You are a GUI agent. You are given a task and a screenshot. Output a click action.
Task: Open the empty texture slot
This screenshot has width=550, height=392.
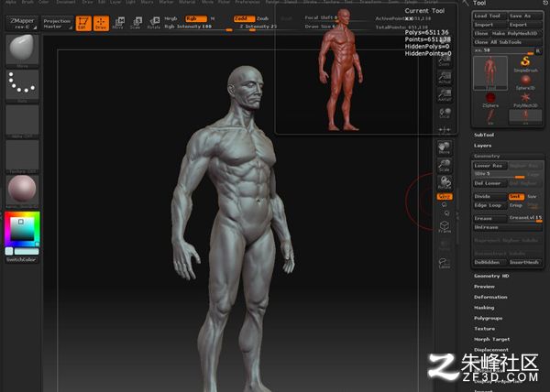22,157
